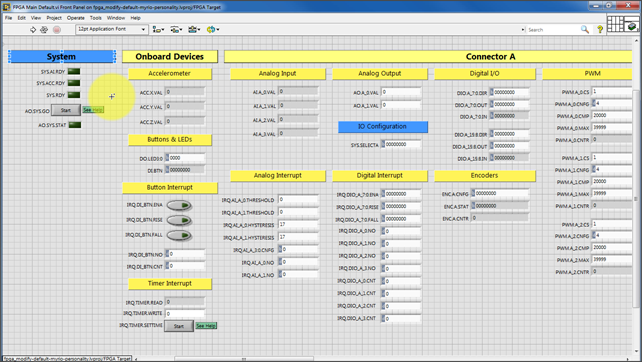Open the Resize Objects toolbar menu

194,29
